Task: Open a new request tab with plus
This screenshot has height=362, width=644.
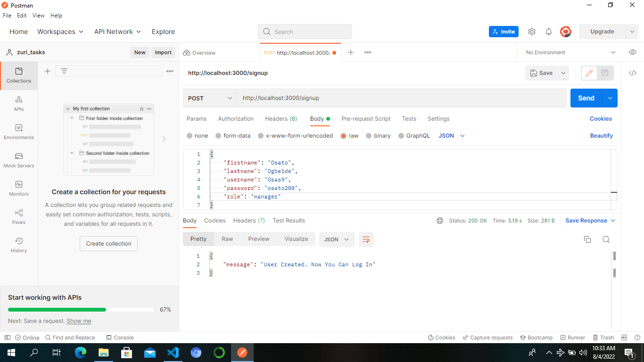Action: 351,52
